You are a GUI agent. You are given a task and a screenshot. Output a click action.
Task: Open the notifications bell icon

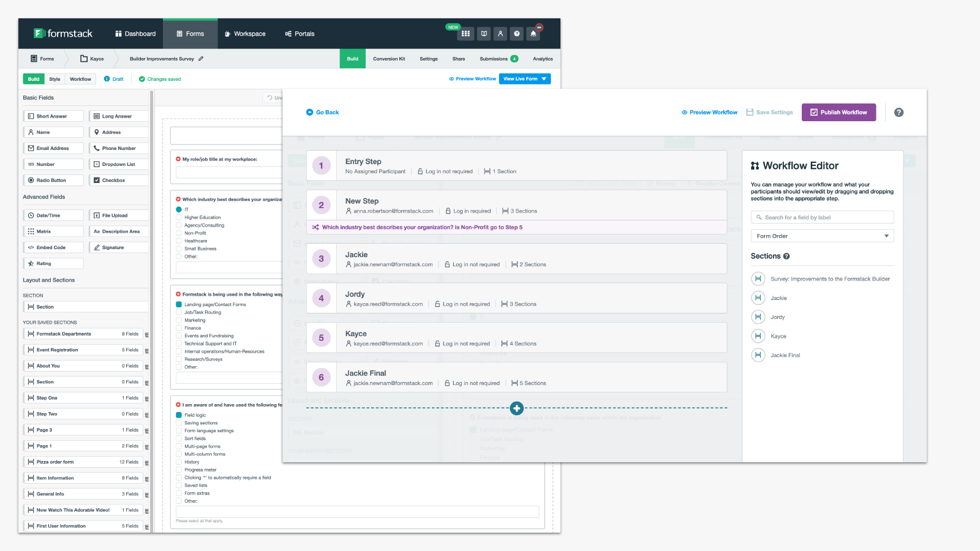(533, 34)
